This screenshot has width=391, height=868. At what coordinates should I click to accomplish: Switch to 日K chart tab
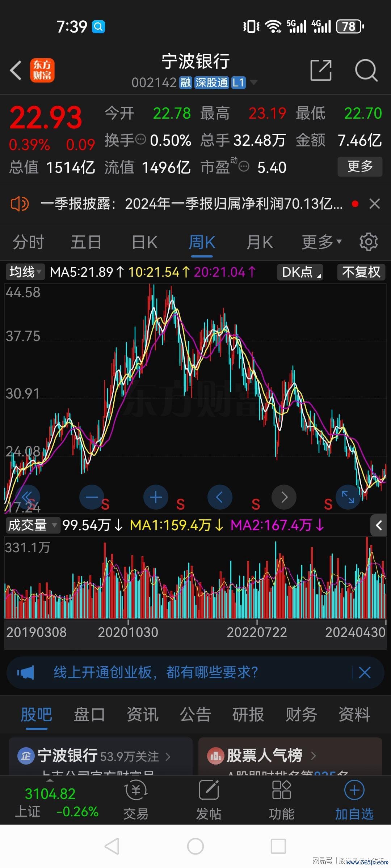point(144,242)
